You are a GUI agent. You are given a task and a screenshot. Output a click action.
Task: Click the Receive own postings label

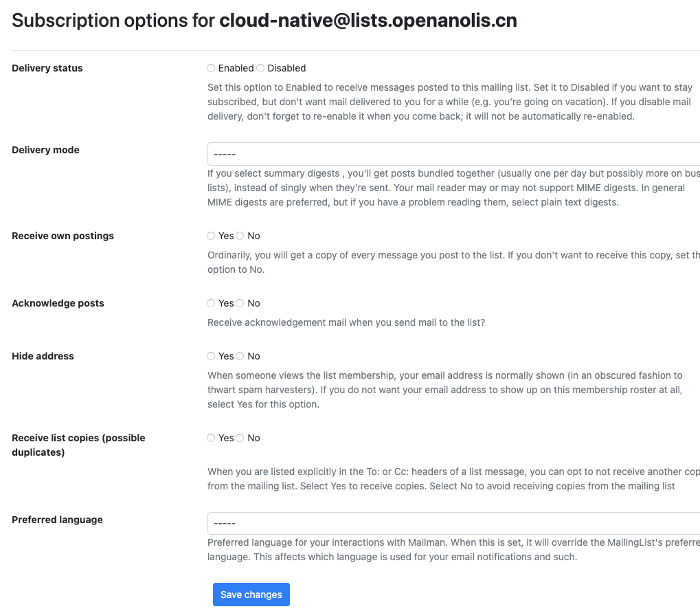coord(63,236)
